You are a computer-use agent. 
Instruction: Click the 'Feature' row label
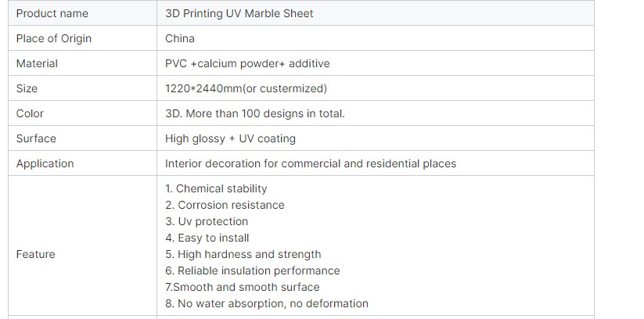click(35, 254)
